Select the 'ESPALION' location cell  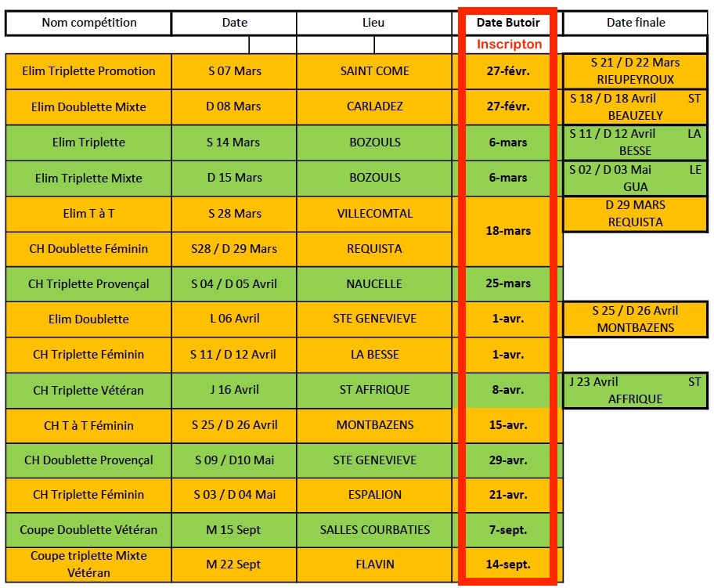(374, 495)
